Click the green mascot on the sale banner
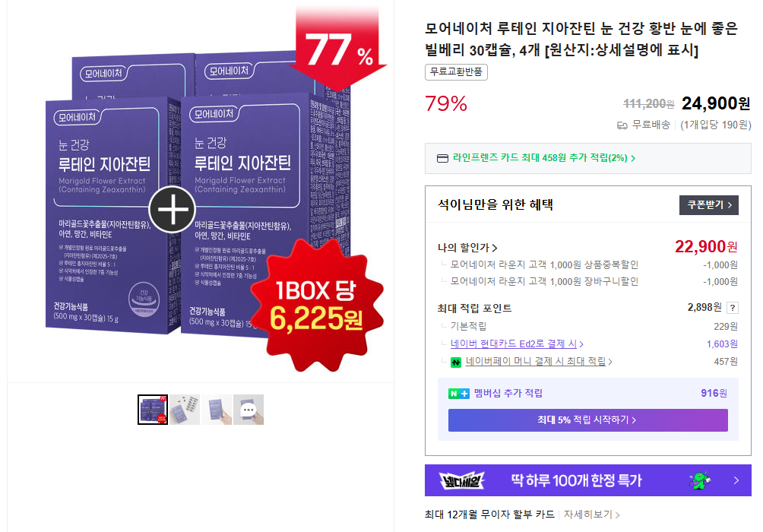The height and width of the screenshot is (532, 763). coord(700,480)
